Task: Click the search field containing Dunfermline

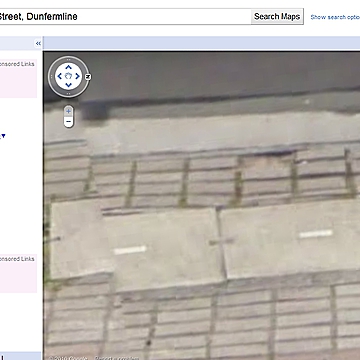Action: (x=125, y=16)
